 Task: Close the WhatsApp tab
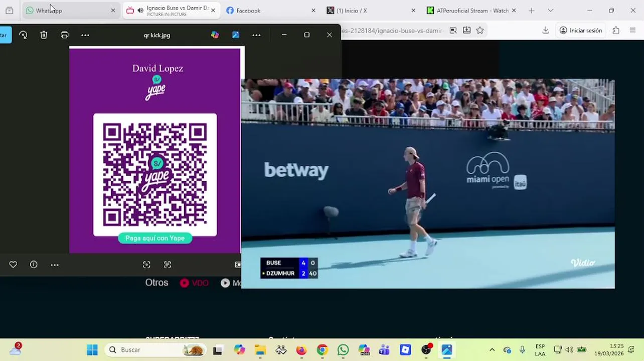pos(113,11)
